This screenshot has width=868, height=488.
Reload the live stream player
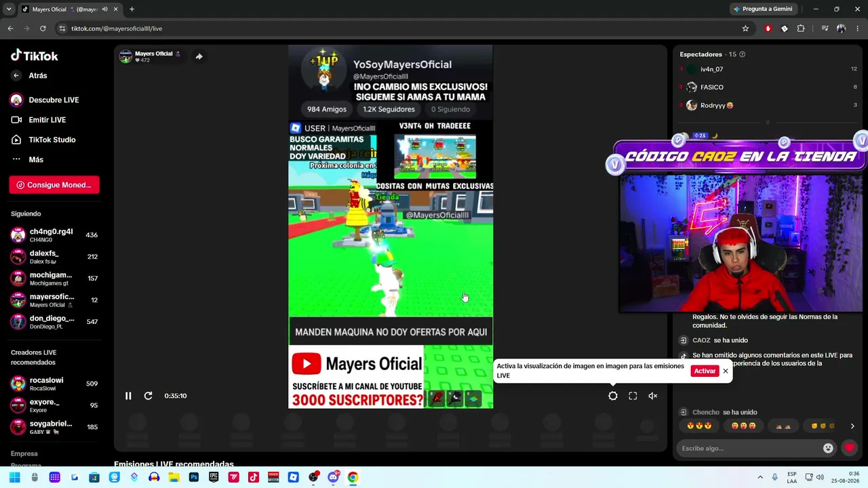[x=148, y=396]
